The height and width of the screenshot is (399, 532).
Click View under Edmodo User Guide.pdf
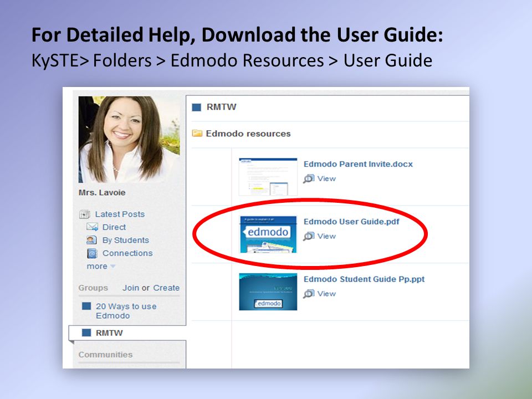click(326, 236)
